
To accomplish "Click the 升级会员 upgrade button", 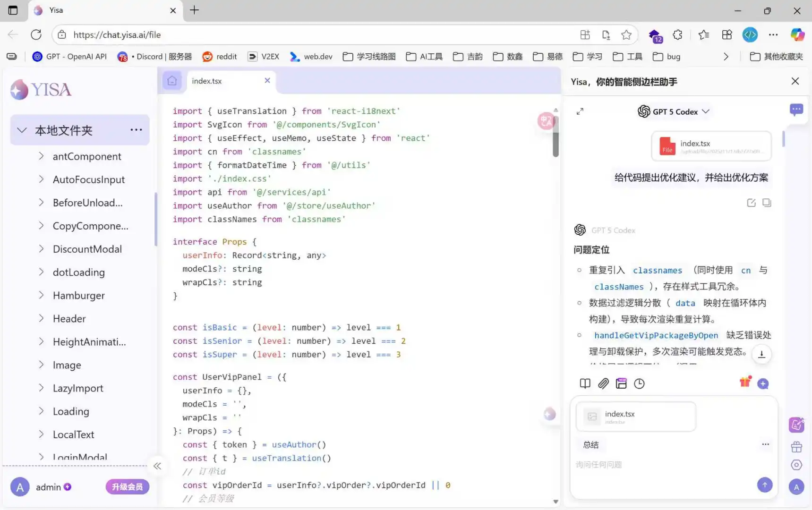I will pos(127,486).
